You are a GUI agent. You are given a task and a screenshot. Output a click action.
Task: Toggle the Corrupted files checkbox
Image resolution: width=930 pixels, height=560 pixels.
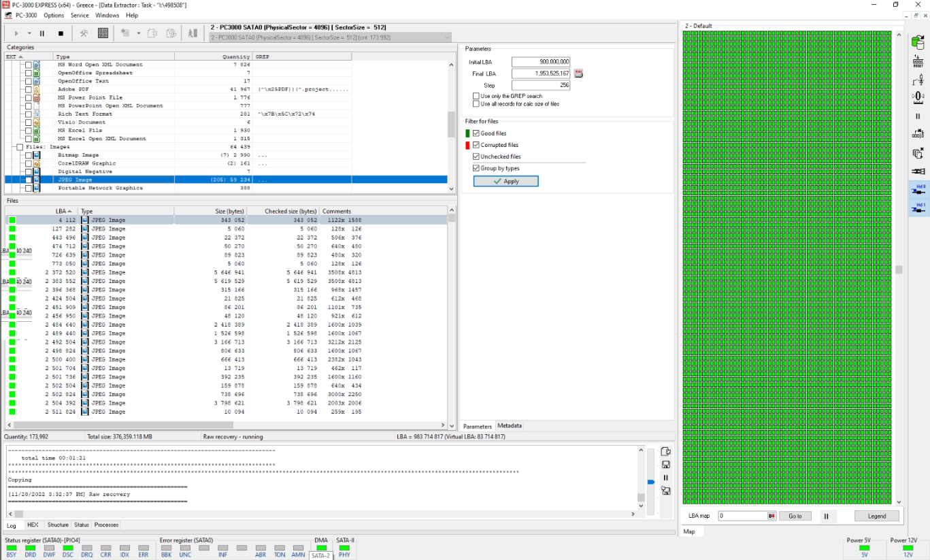[476, 145]
